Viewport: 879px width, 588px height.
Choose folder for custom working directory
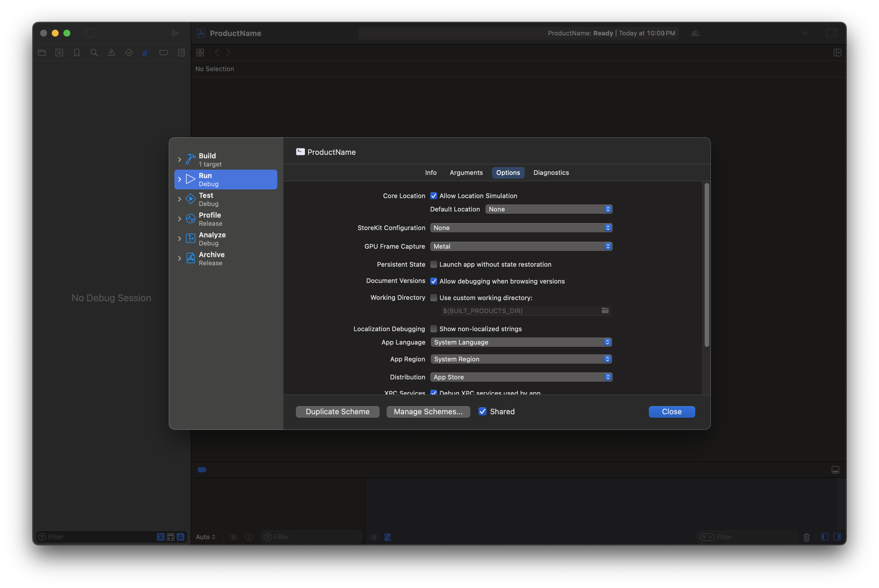605,311
